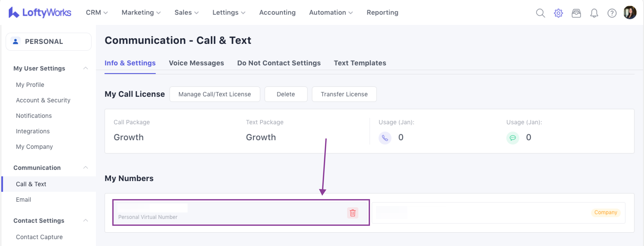Open the Text Templates tab

[360, 63]
